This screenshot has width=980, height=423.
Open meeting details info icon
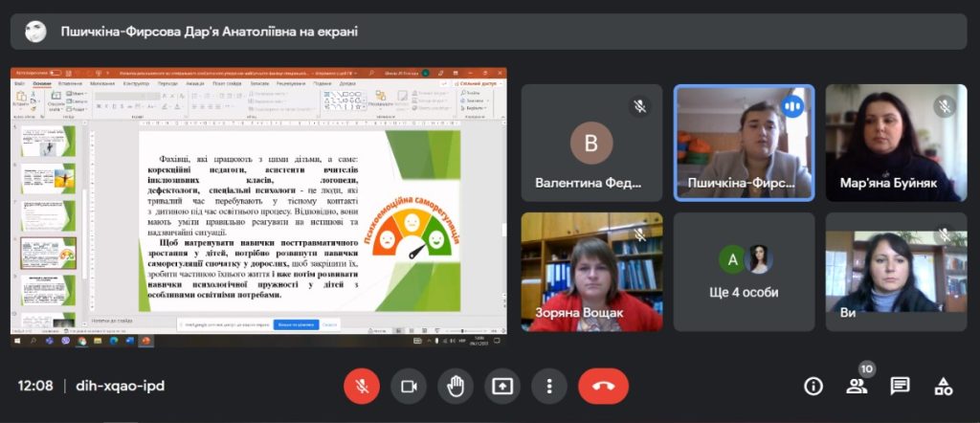coord(813,386)
